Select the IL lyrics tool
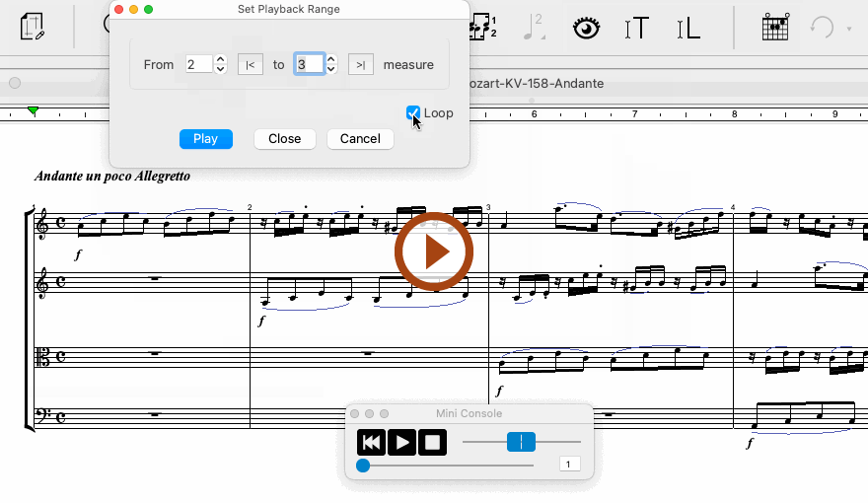The width and height of the screenshot is (868, 503). [688, 28]
